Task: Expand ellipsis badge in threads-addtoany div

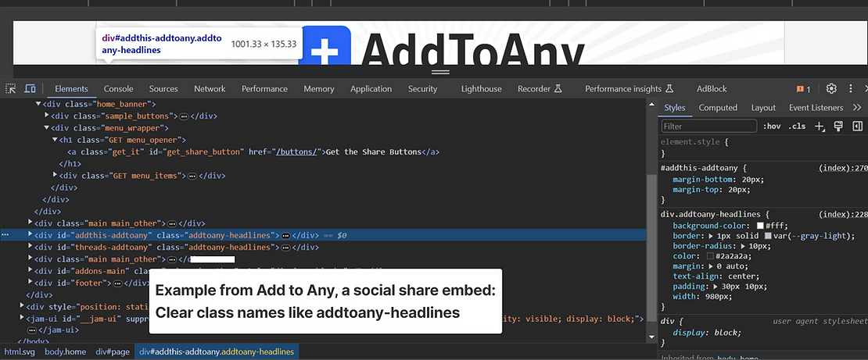Action: 285,248
